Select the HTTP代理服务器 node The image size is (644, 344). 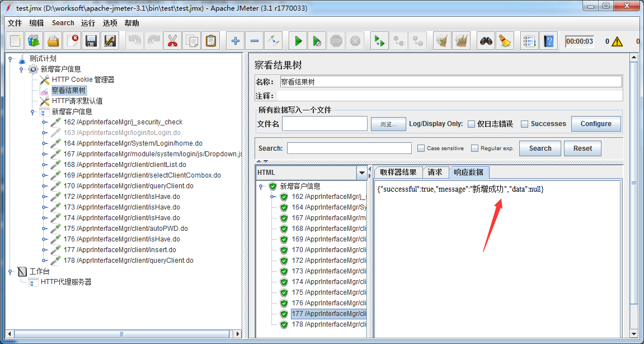coord(65,282)
